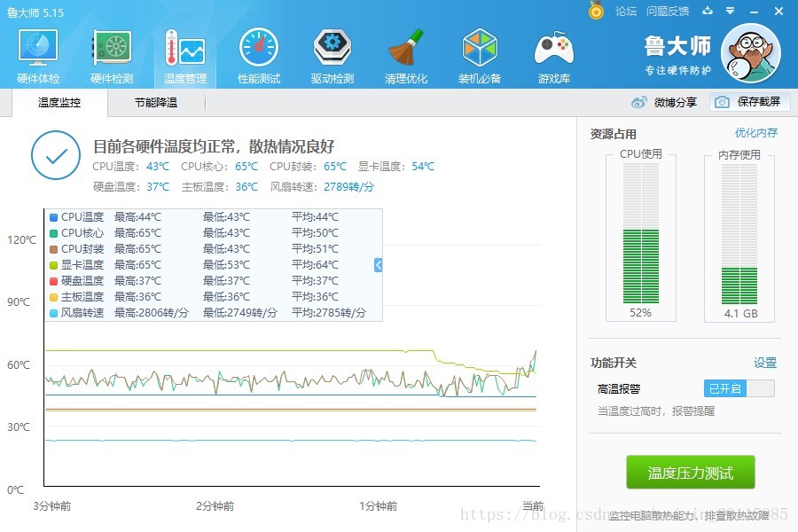Viewport: 798px width, 532px height.
Task: Open 驱动检测 driver detection icon
Action: pyautogui.click(x=332, y=56)
